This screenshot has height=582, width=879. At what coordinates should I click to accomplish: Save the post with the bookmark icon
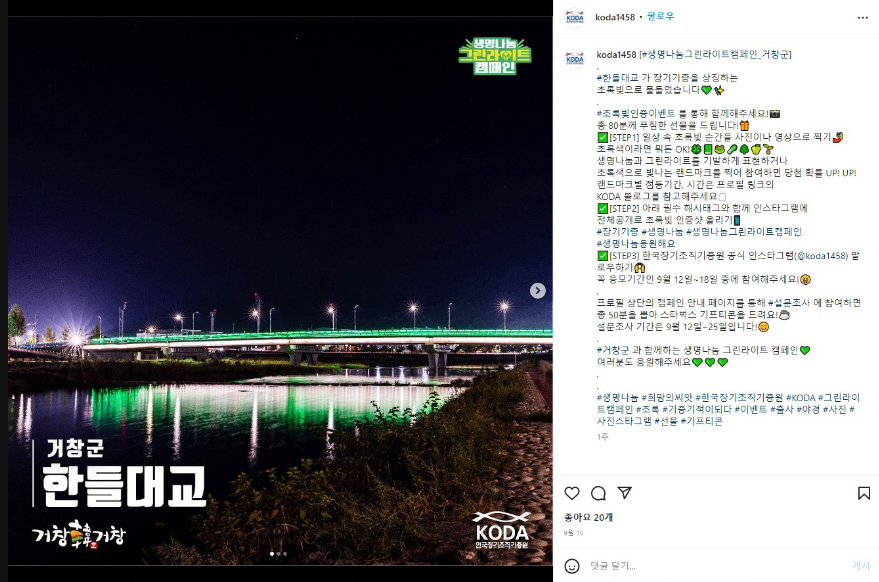click(x=864, y=493)
